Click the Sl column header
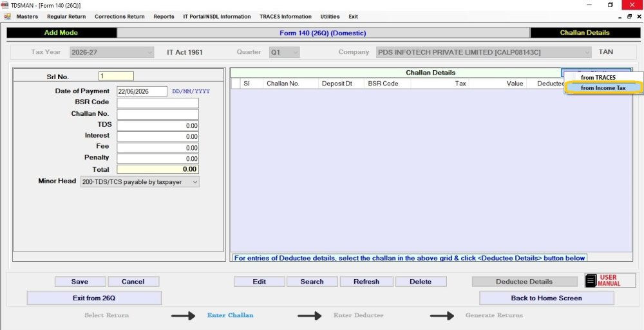 coord(252,84)
